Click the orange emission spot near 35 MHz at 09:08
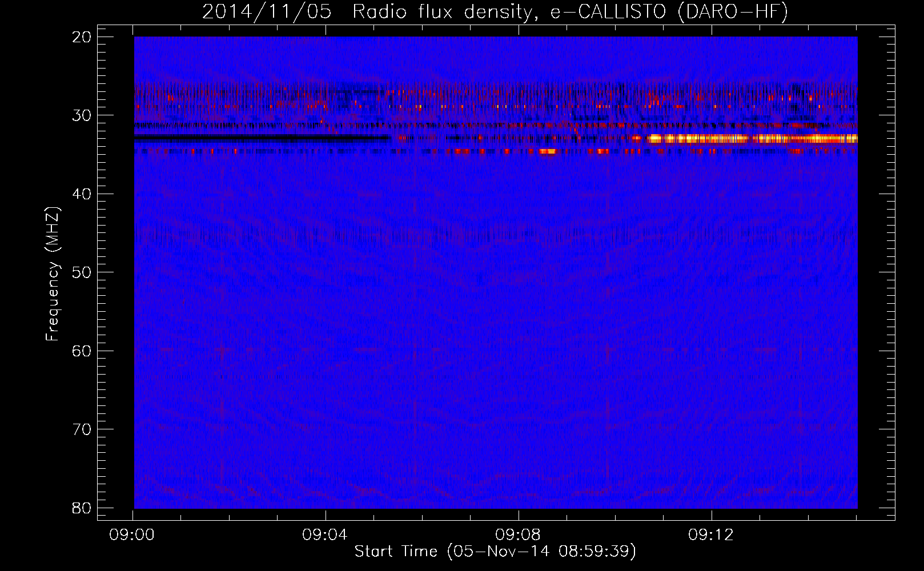 (x=547, y=151)
